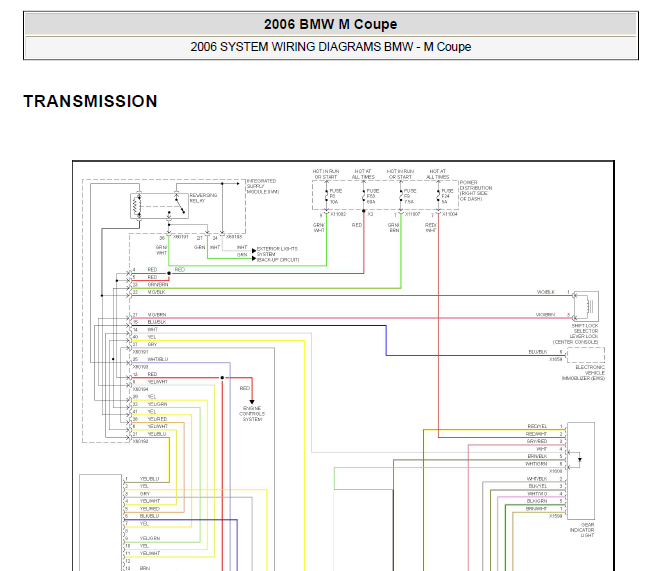Click the TRANSMISSION section heading

(90, 101)
